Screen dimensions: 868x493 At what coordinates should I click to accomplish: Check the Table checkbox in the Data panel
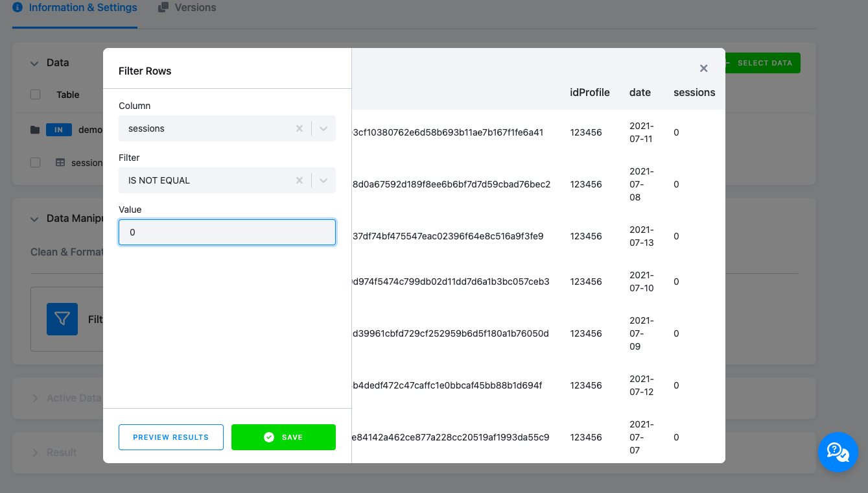(x=35, y=94)
